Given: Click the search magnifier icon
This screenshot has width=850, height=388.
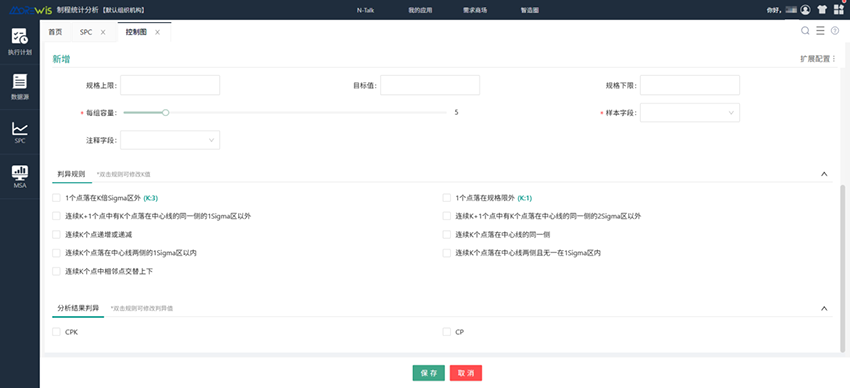Looking at the screenshot, I should click(805, 31).
